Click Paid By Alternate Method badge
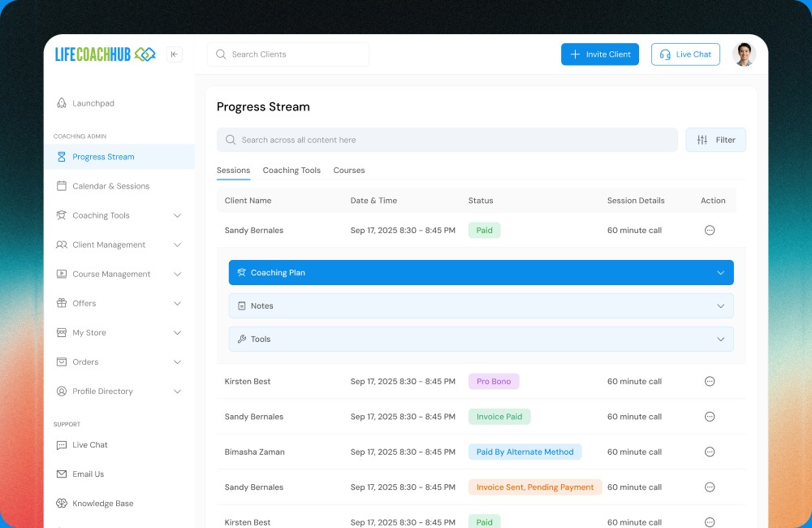 click(x=525, y=452)
